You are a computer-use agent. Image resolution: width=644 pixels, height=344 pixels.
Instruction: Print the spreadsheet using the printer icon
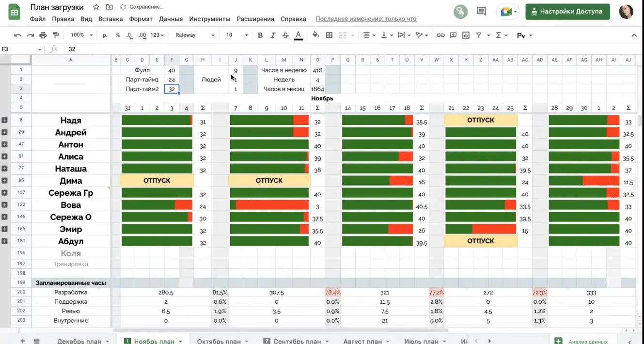pos(43,35)
